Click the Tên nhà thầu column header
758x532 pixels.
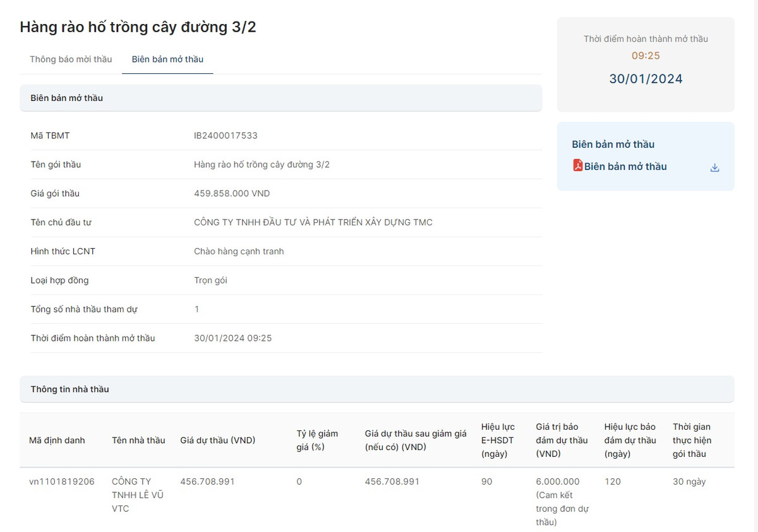(x=138, y=440)
